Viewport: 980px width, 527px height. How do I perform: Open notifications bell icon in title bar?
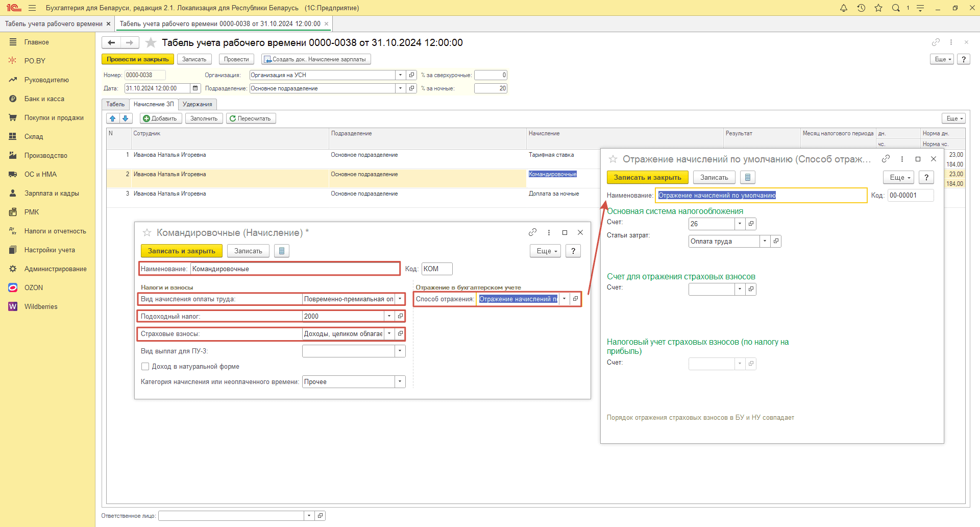point(844,8)
